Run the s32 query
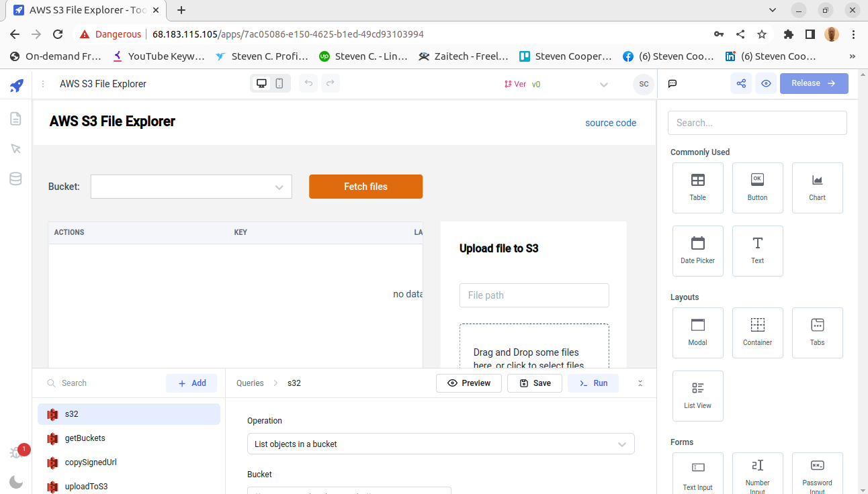Screen dimensions: 868x494 [593, 383]
